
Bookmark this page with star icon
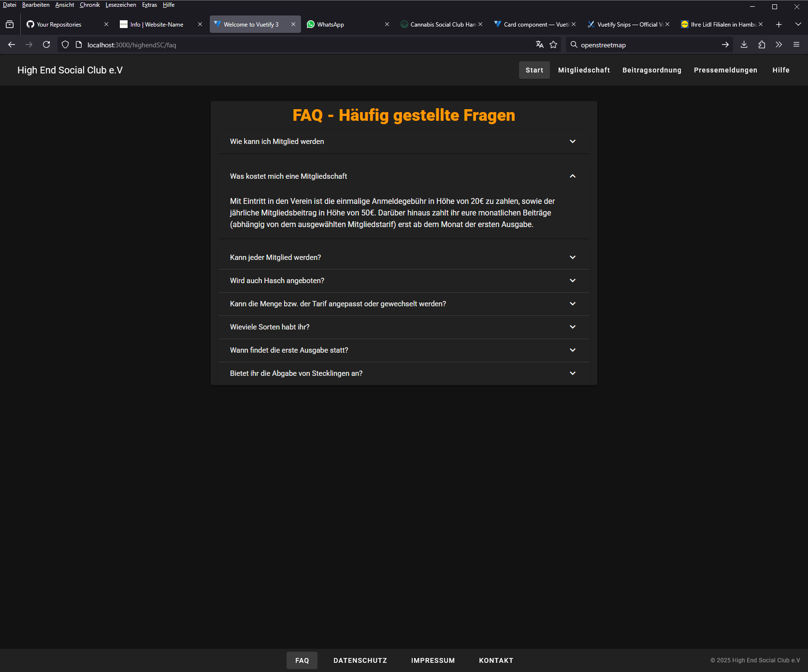tap(553, 44)
